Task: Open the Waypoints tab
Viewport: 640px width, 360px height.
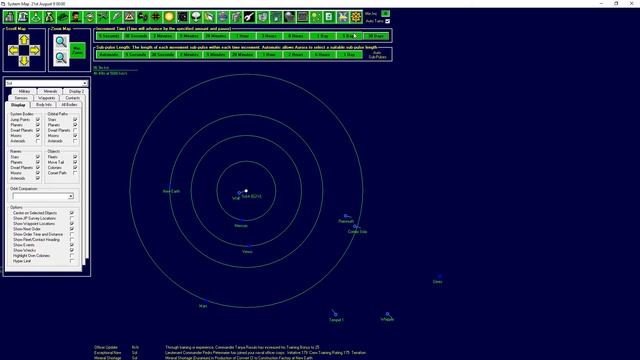Action: click(x=47, y=98)
